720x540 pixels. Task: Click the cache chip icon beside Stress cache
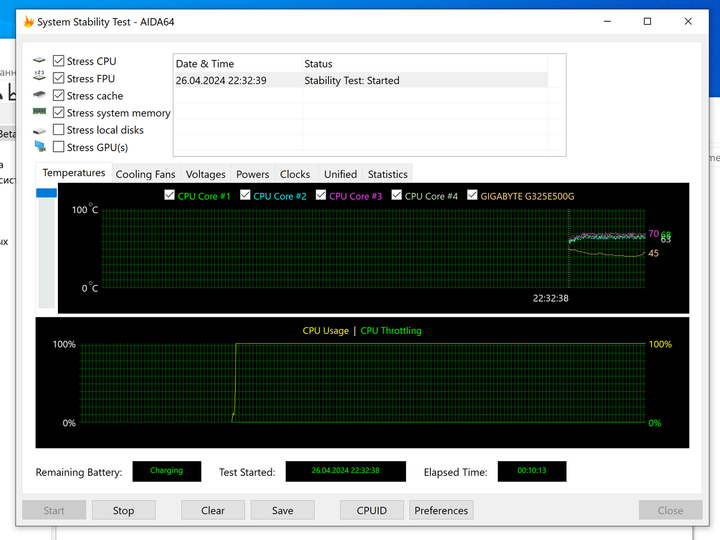(39, 95)
